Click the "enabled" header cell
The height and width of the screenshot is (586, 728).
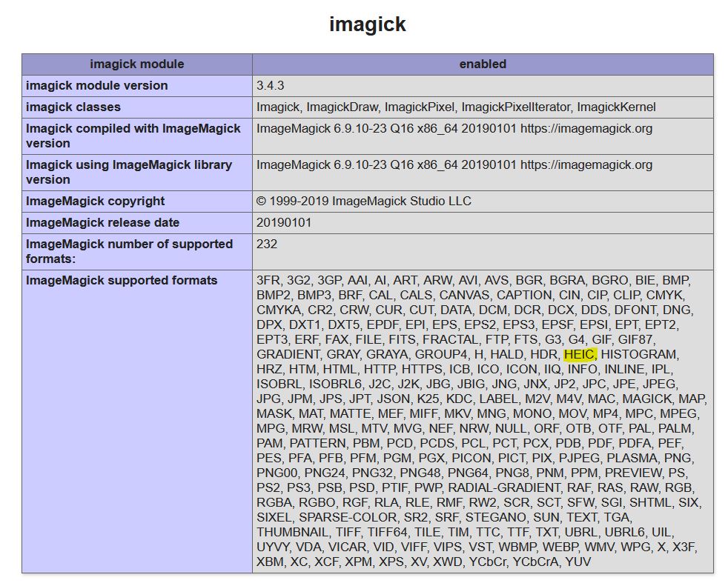483,64
